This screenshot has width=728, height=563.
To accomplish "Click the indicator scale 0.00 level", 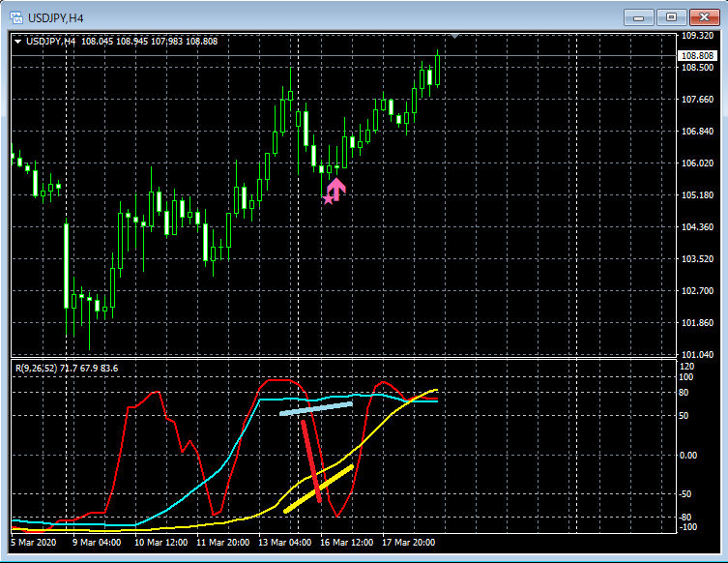I will (688, 456).
